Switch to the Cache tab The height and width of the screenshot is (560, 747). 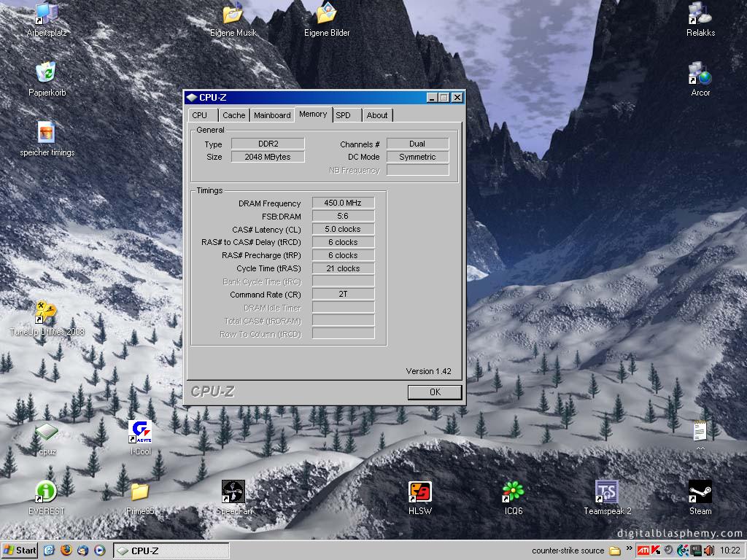pyautogui.click(x=234, y=115)
